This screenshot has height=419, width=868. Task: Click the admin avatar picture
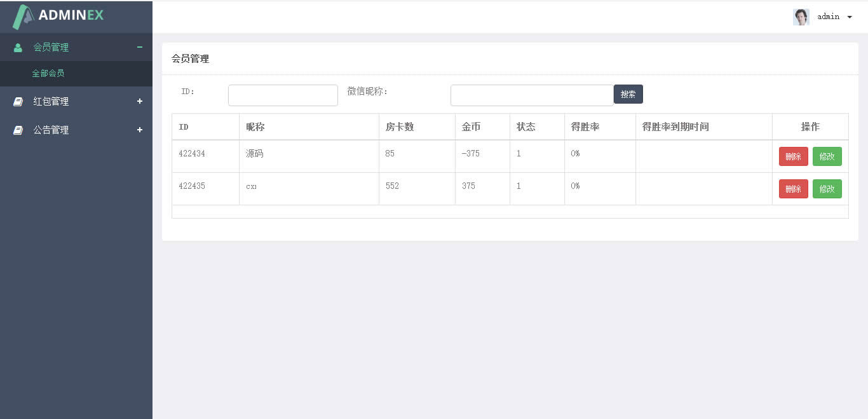[801, 17]
